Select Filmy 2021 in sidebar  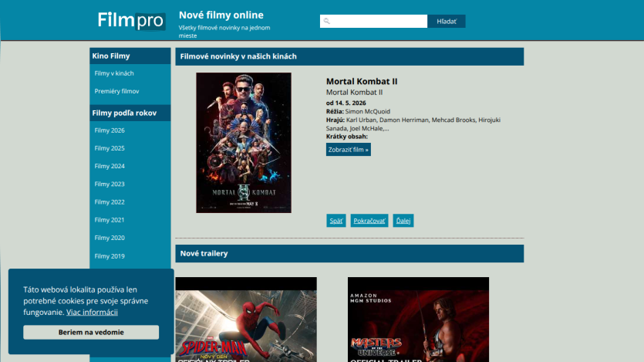point(110,220)
